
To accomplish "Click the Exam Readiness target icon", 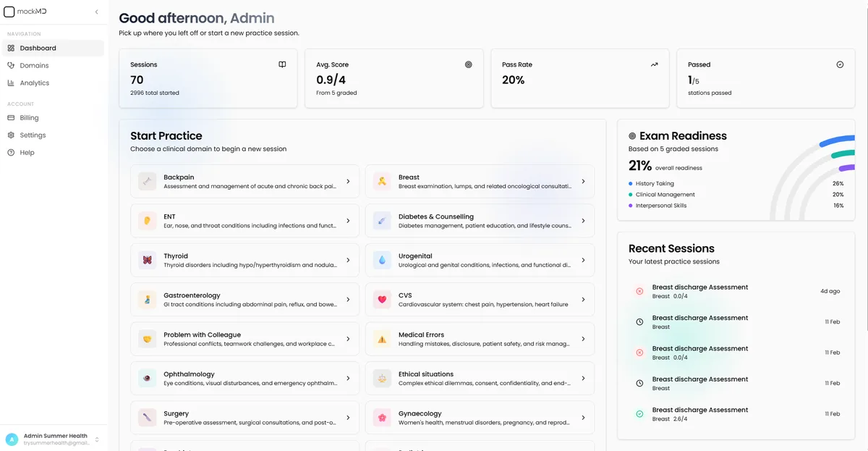I will (631, 135).
